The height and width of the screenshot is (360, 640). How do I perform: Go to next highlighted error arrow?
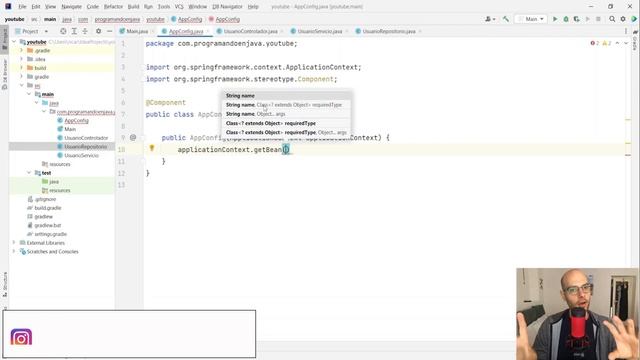pos(626,43)
